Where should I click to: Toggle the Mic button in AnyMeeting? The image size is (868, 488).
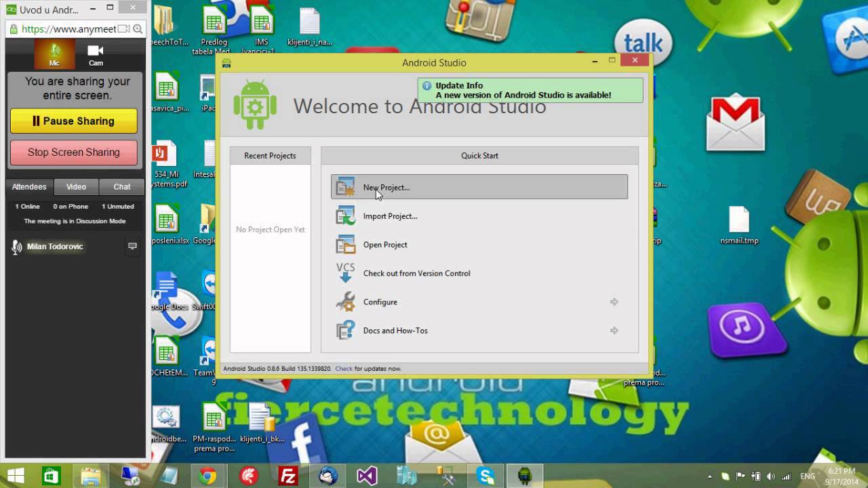tap(54, 54)
